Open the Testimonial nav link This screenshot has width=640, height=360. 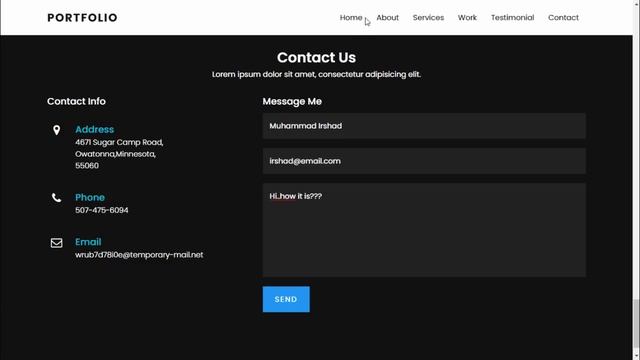point(512,18)
